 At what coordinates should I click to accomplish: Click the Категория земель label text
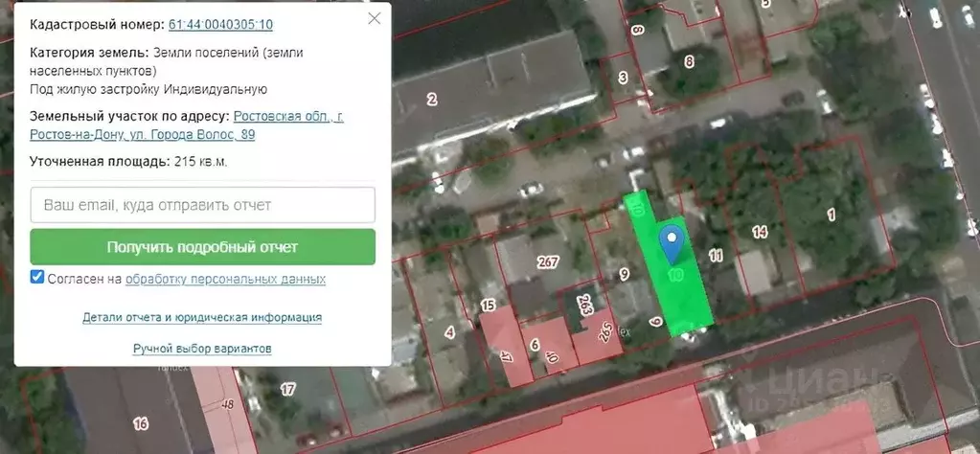(89, 53)
